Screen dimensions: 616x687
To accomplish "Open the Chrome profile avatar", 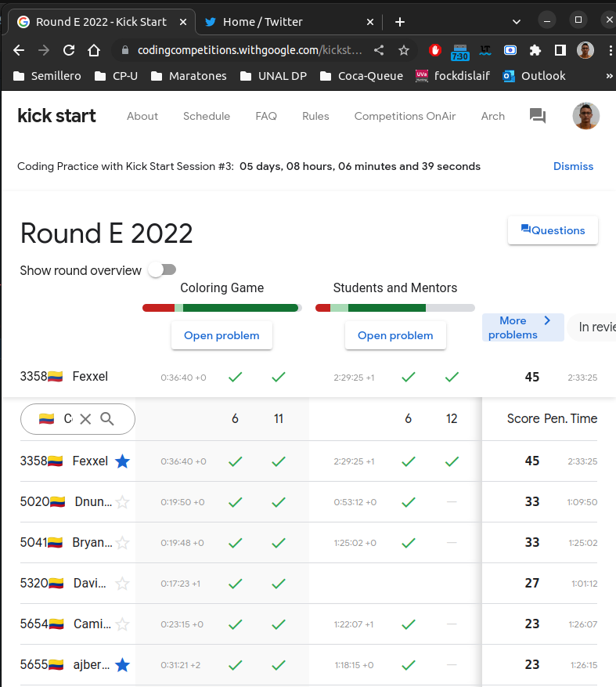I will point(585,50).
